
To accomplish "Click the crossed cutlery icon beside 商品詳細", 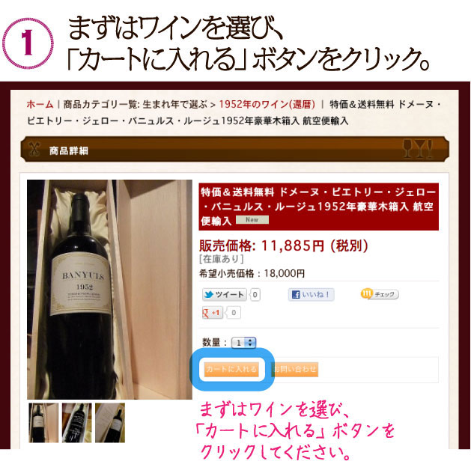I will point(34,150).
